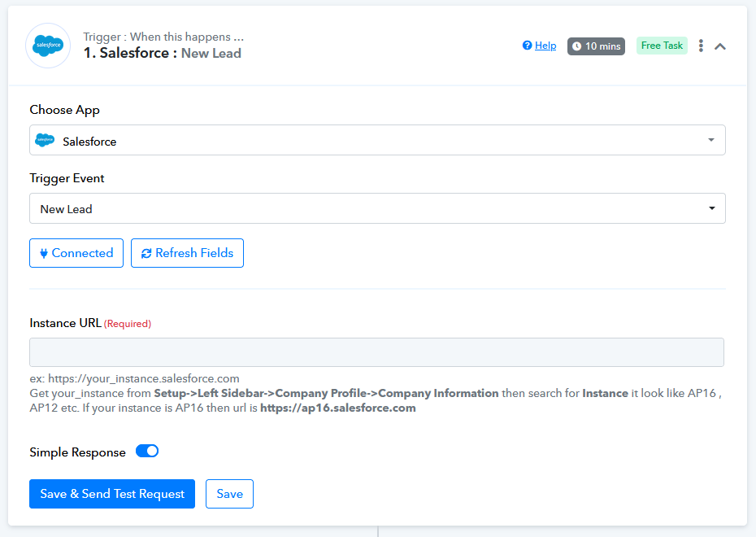Click the '1. Salesforce : New Lead' title
Viewport: 756px width, 537px height.
tap(162, 53)
